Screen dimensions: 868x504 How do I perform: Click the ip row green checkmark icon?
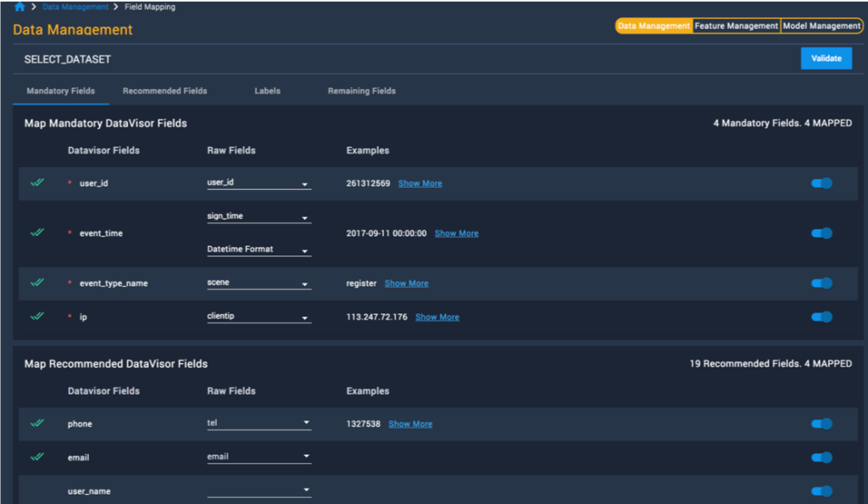click(x=37, y=316)
